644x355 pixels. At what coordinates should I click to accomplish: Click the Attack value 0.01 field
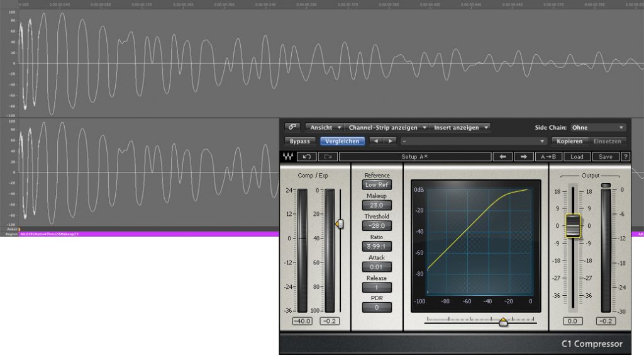pyautogui.click(x=377, y=267)
